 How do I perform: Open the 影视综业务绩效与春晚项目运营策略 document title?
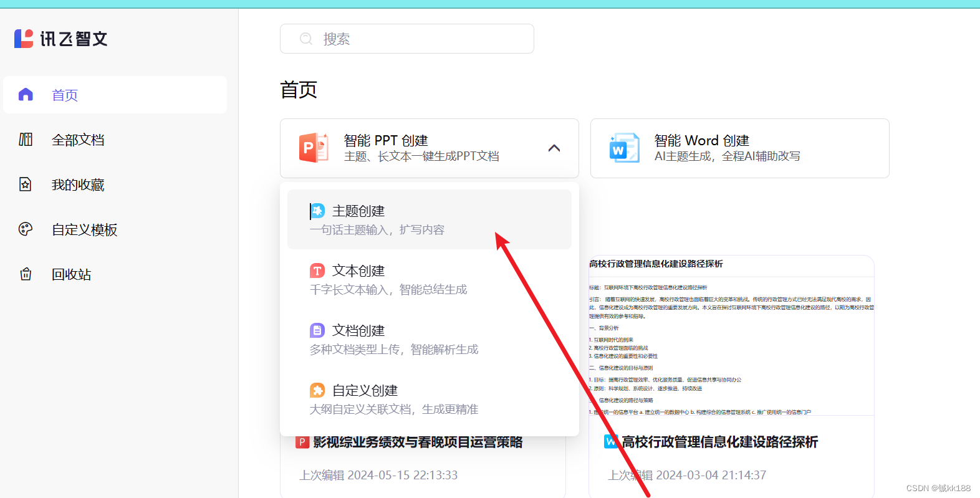point(418,442)
